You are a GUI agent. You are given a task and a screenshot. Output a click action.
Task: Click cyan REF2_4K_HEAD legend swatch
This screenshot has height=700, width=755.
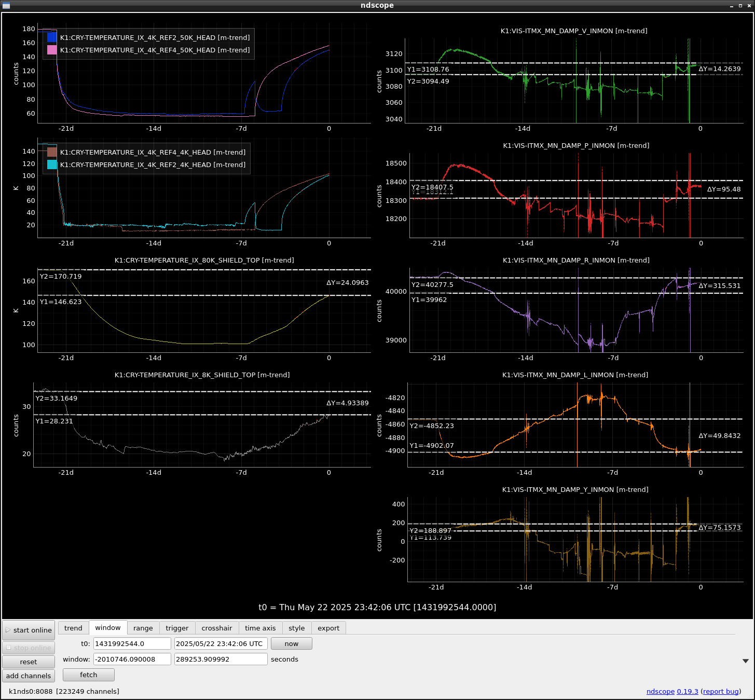[x=52, y=164]
